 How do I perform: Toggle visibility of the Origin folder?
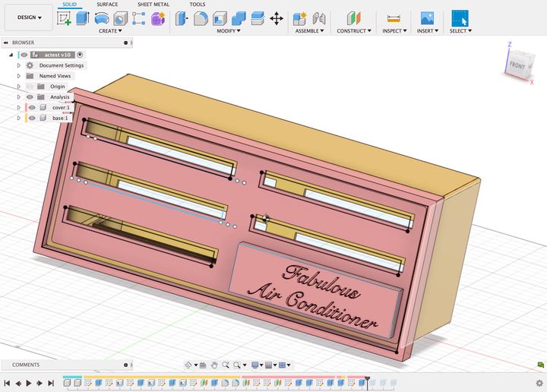30,87
